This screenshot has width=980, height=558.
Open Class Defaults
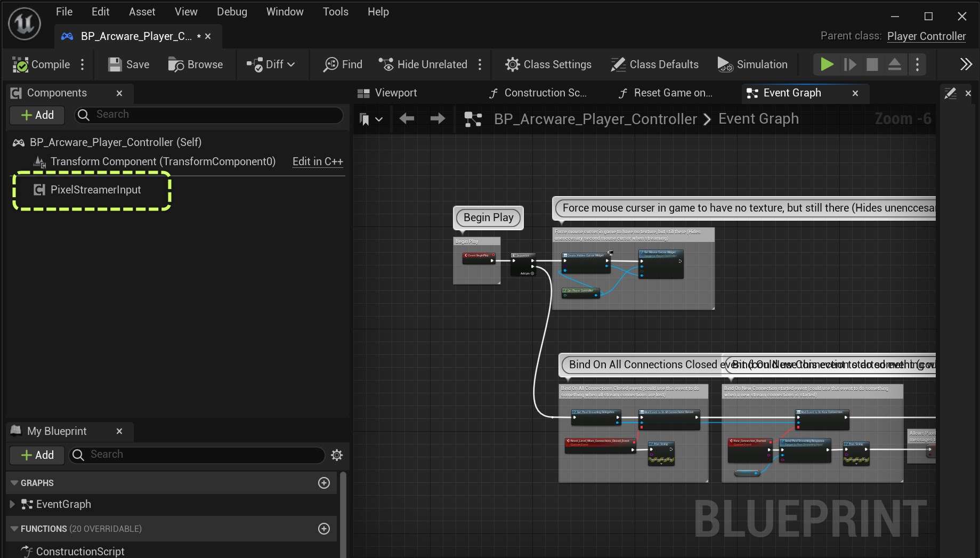click(654, 64)
